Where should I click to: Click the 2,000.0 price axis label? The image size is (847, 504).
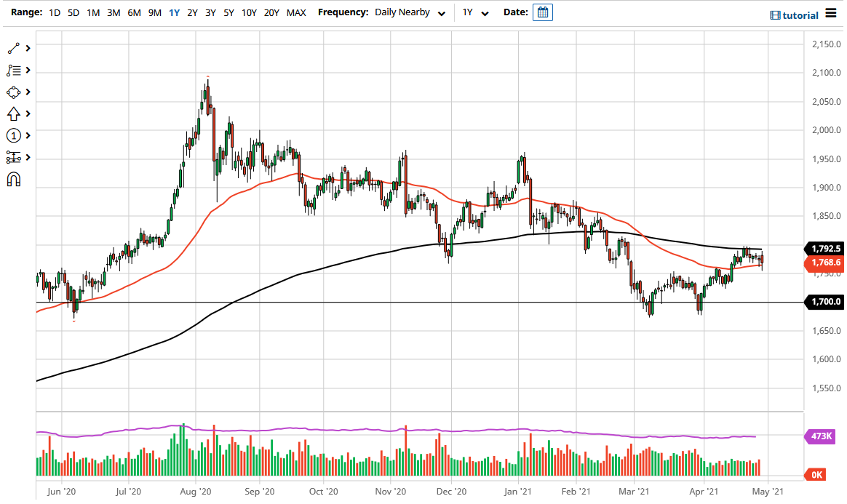pyautogui.click(x=827, y=130)
